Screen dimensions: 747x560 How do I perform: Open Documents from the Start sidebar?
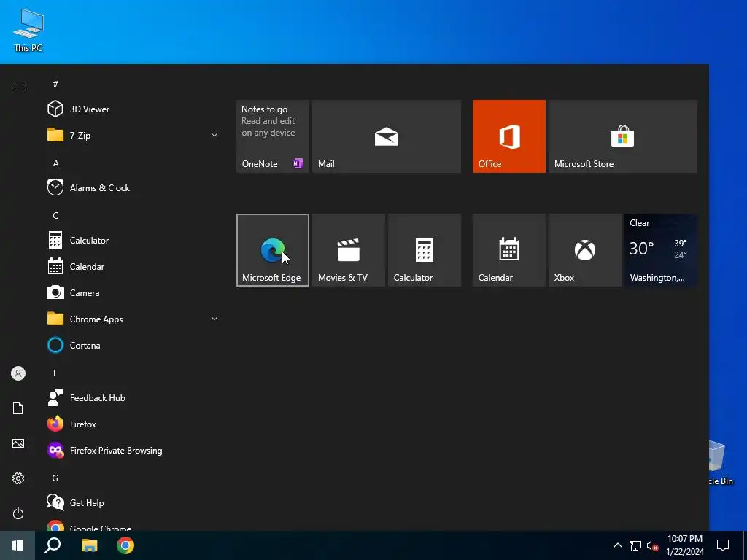click(18, 408)
